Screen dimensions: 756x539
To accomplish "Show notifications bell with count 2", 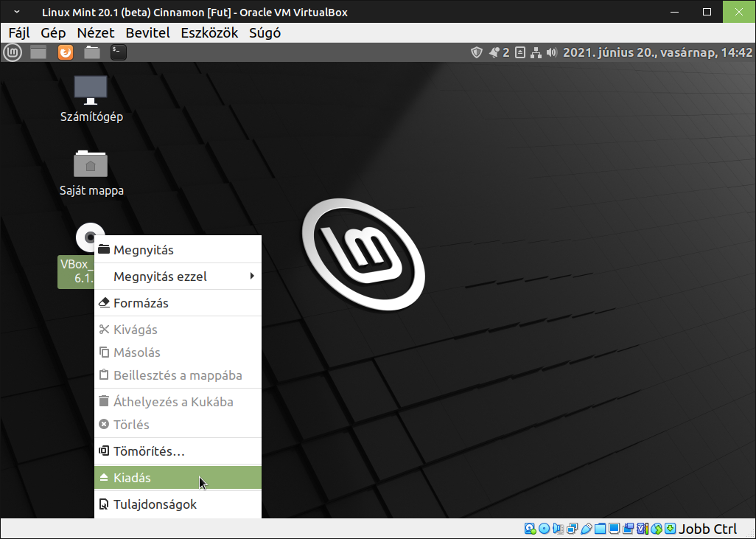I will 499,52.
